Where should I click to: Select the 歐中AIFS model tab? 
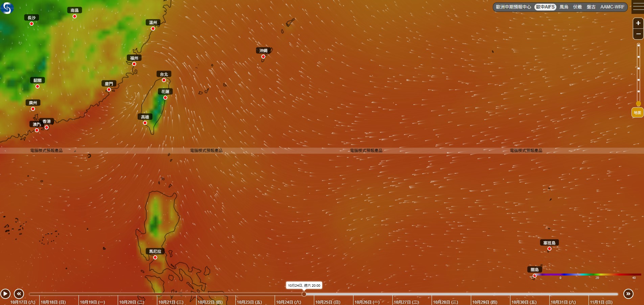pyautogui.click(x=545, y=7)
